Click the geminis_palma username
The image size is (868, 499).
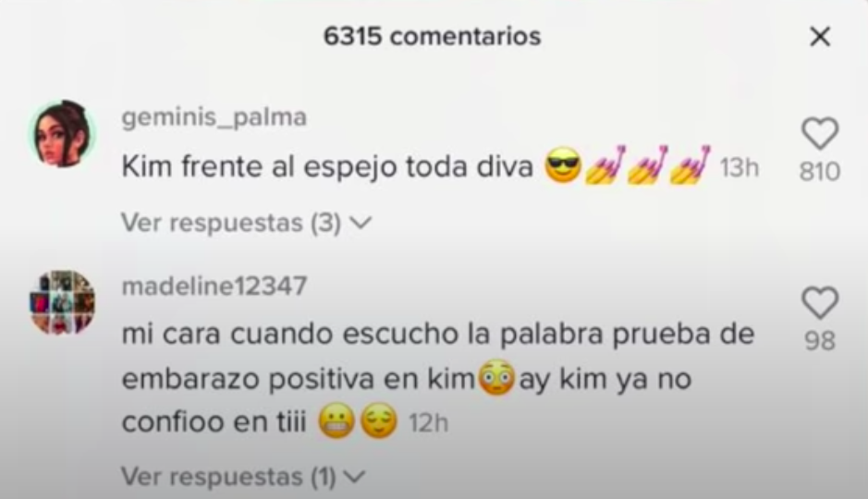[x=214, y=117]
